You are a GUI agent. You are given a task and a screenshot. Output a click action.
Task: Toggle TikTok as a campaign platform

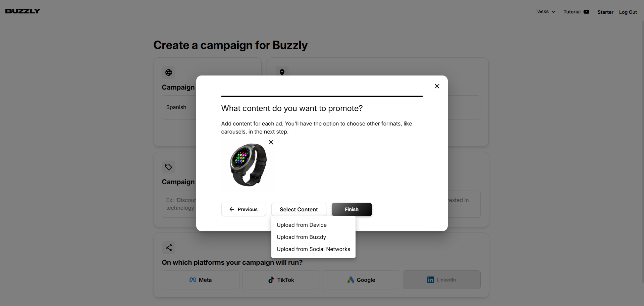click(281, 280)
